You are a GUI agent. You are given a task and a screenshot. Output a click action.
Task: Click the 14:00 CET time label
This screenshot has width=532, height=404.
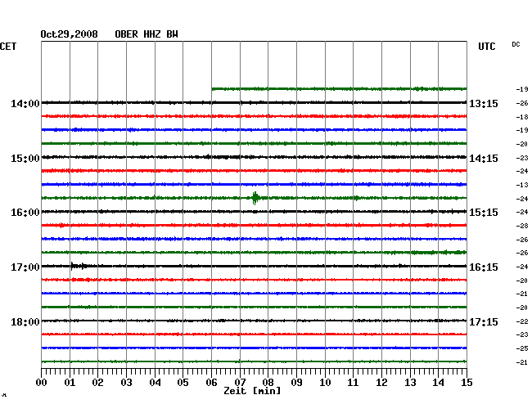click(x=25, y=103)
